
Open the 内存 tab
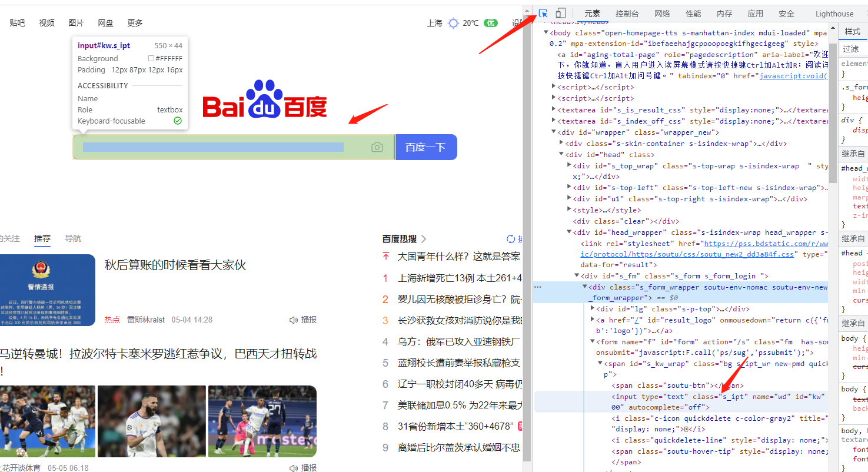point(724,14)
